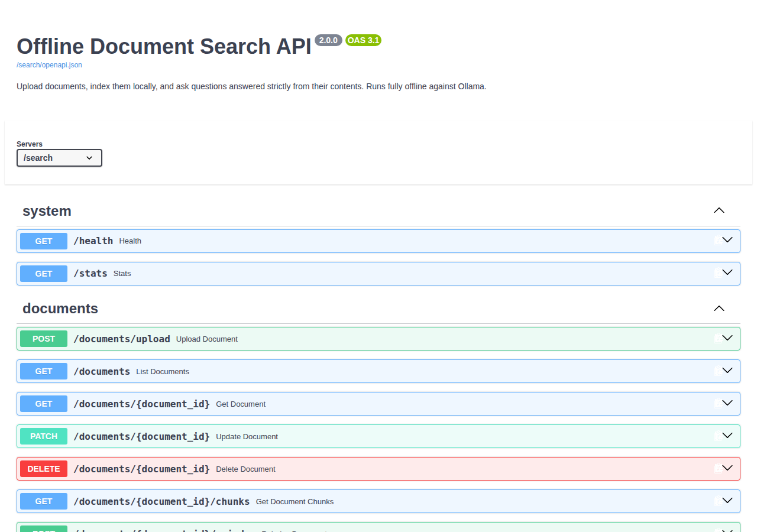The height and width of the screenshot is (532, 757).
Task: Click the PATCH badge for Update Document
Action: pyautogui.click(x=44, y=436)
